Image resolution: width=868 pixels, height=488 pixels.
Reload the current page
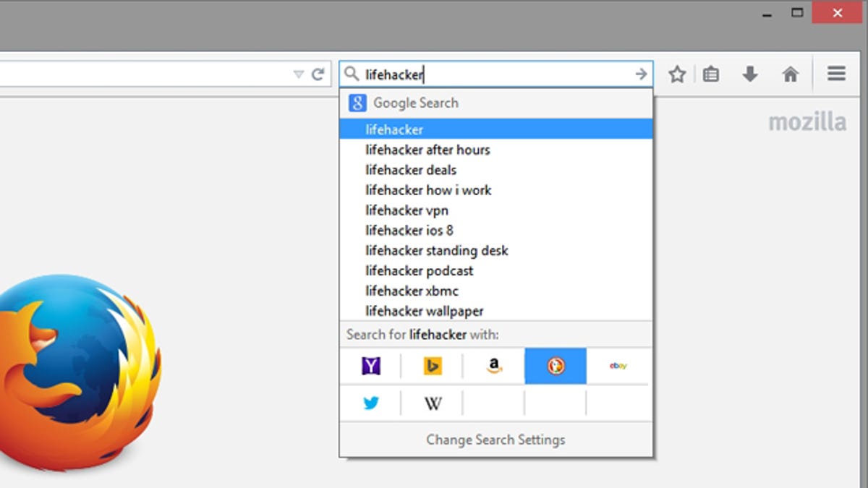[x=318, y=74]
